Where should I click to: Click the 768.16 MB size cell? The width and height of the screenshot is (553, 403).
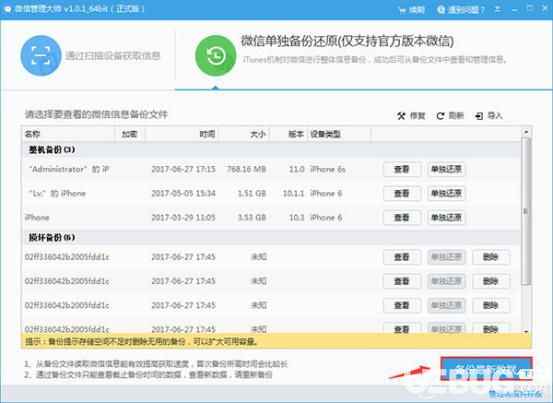click(246, 170)
